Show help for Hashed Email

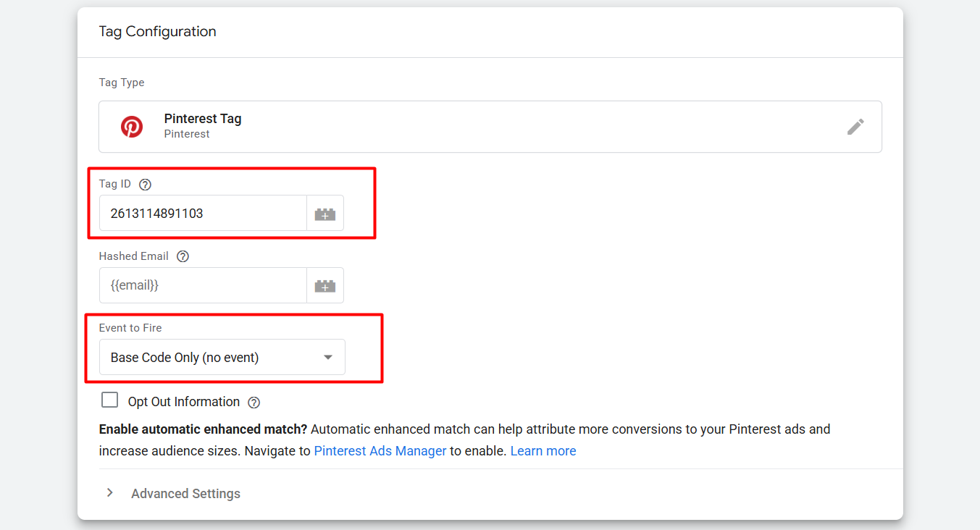[183, 256]
